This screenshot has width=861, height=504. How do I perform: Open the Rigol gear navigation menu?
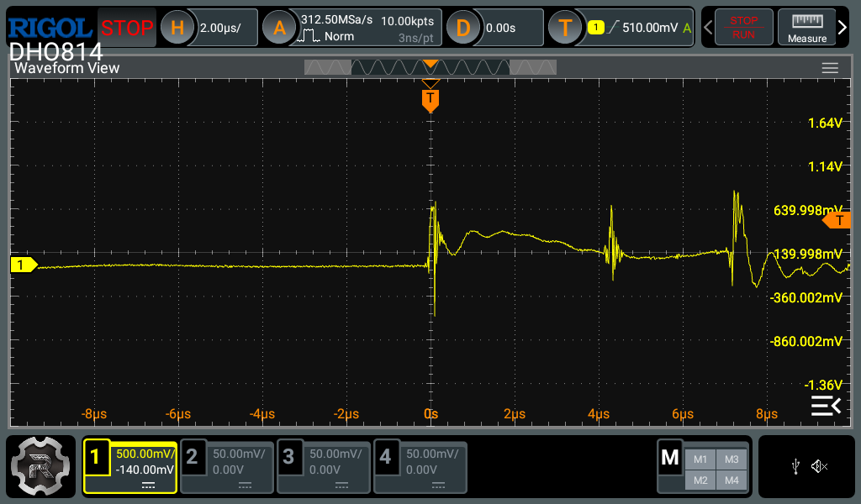40,466
